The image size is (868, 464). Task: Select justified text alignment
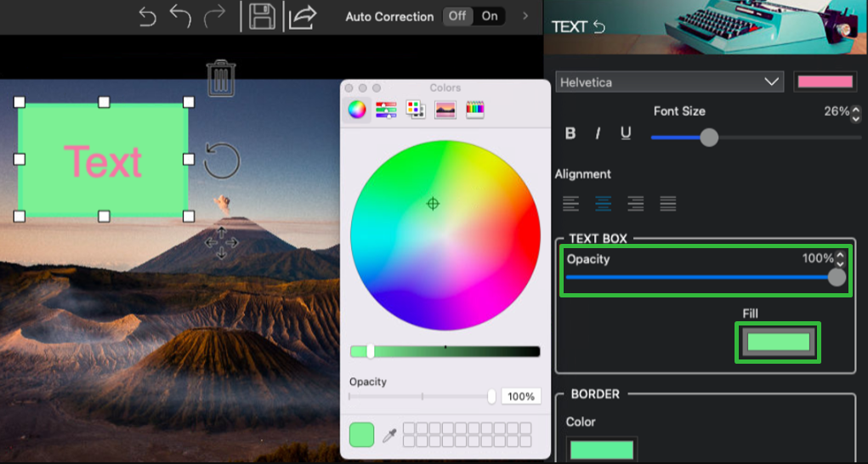667,203
